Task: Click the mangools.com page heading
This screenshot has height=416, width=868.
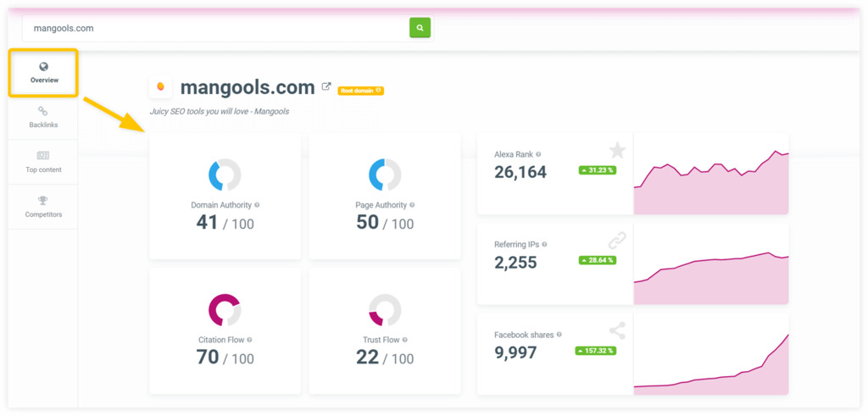Action: tap(248, 87)
